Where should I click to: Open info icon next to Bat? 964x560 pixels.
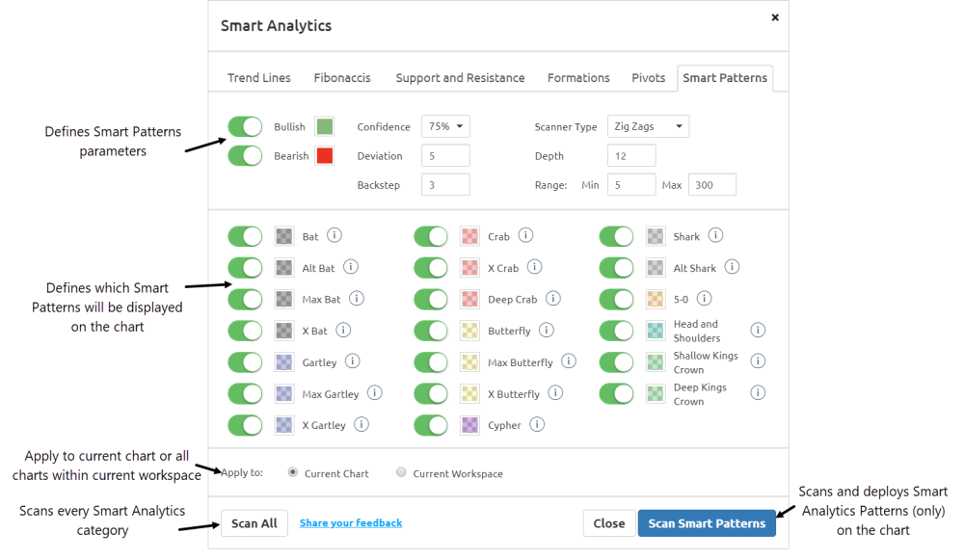[x=334, y=235]
